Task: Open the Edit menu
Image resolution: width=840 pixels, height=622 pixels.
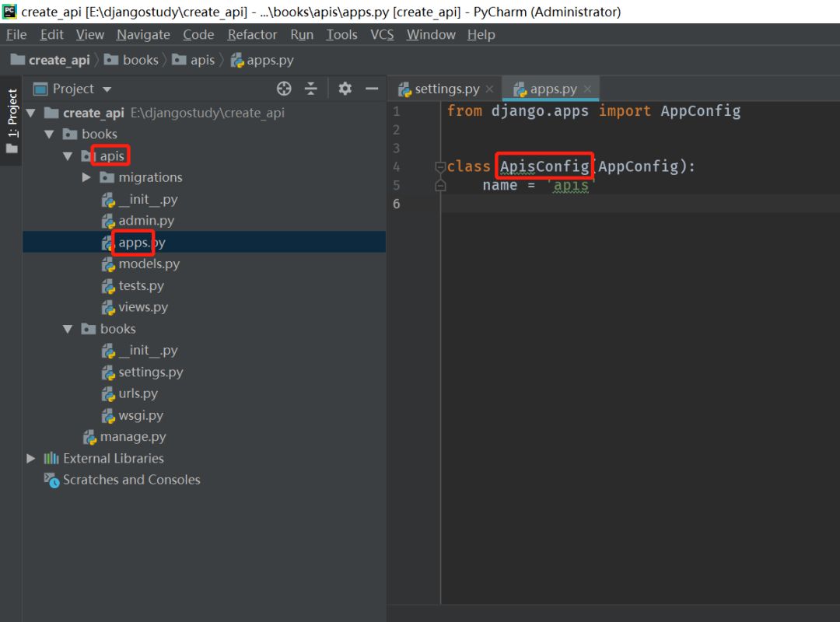Action: pos(51,35)
